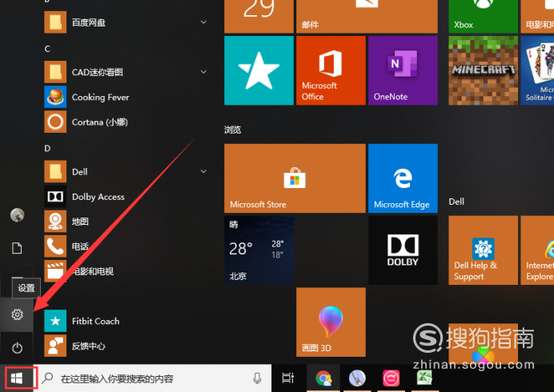Open the 画图 3D tile

coord(331,322)
